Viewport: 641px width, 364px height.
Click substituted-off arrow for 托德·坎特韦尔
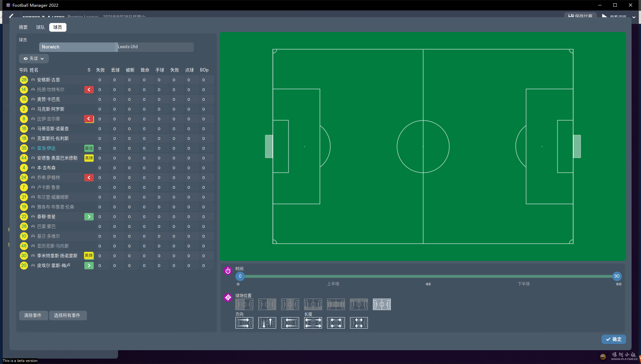click(89, 90)
